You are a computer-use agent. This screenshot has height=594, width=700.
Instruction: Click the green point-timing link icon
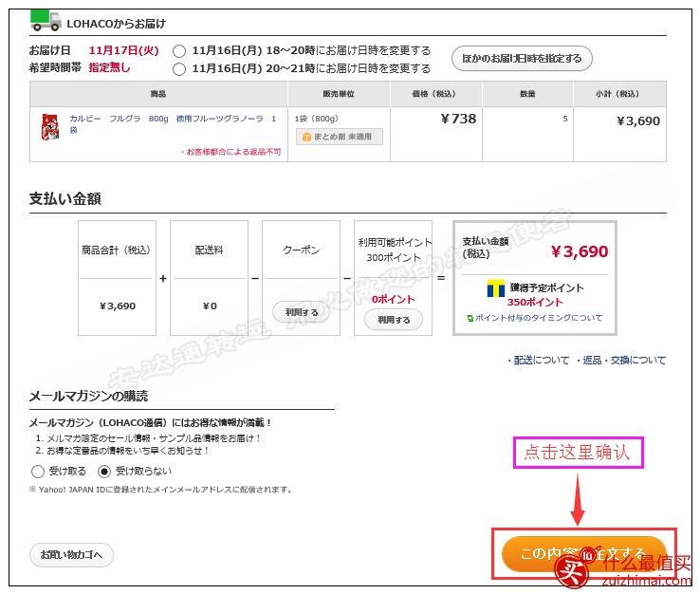(x=470, y=318)
